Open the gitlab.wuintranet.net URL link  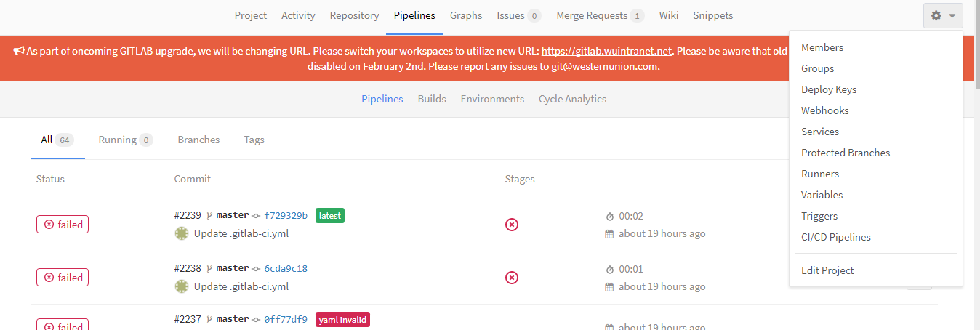[606, 52]
